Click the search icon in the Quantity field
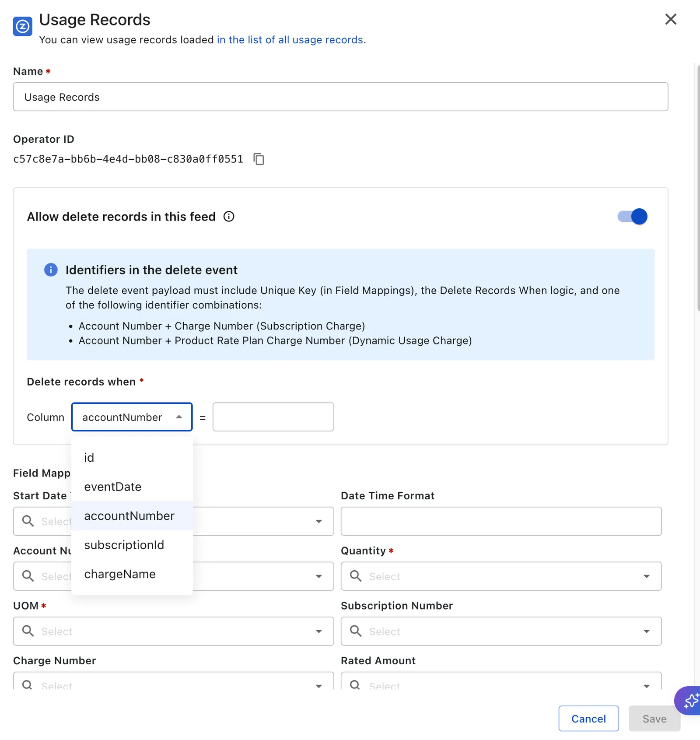700x740 pixels. coord(356,576)
